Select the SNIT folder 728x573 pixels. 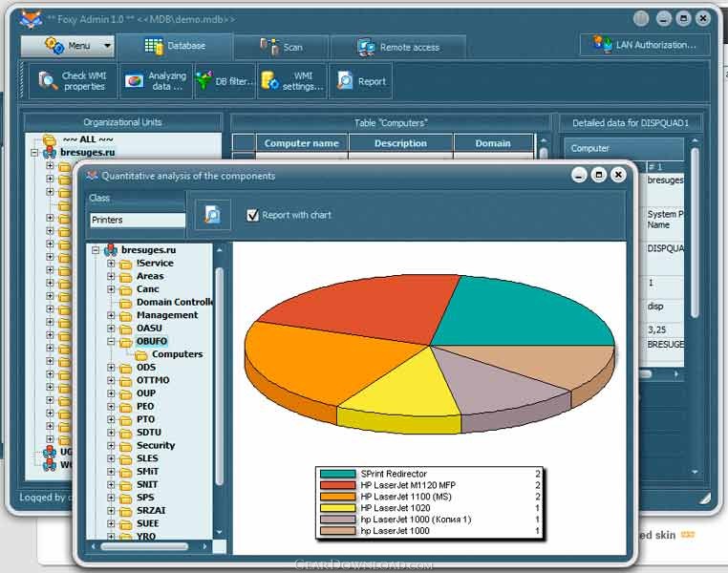[147, 484]
